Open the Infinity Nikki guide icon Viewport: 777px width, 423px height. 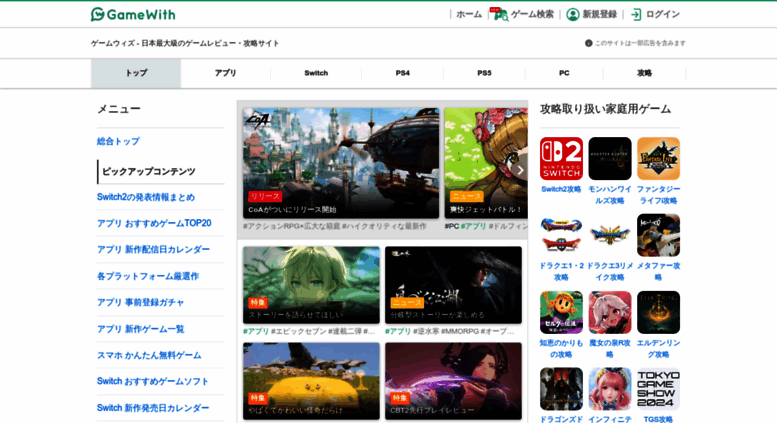tap(610, 389)
